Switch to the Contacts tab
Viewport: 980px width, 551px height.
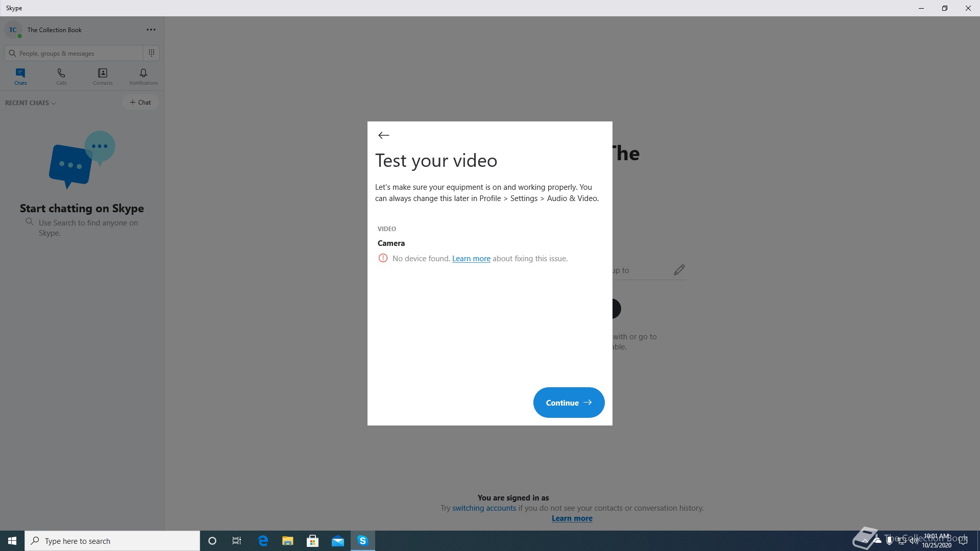click(103, 77)
